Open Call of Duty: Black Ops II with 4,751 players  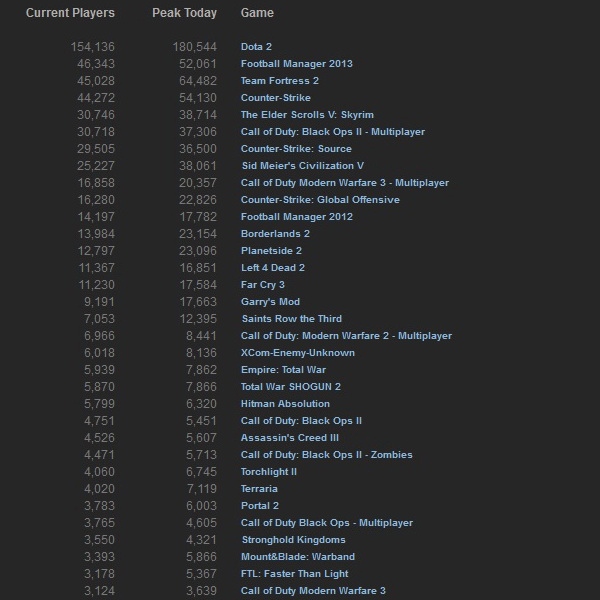coord(301,421)
